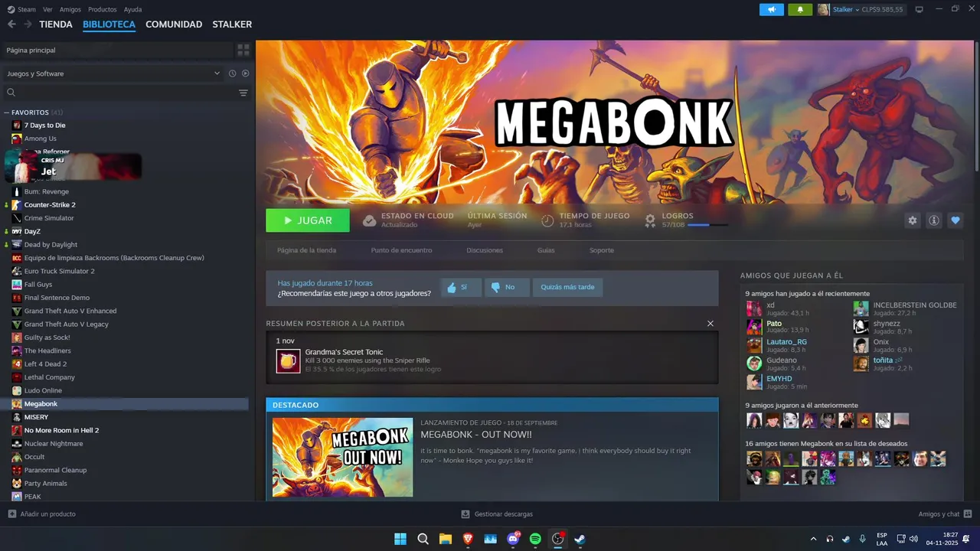980x551 pixels.
Task: Open Gestionar descargas
Action: pos(497,514)
